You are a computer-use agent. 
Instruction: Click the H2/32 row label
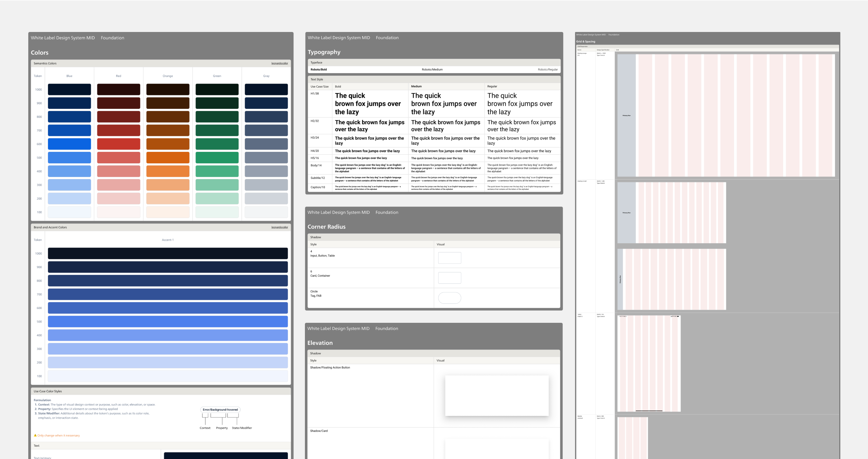(x=315, y=121)
